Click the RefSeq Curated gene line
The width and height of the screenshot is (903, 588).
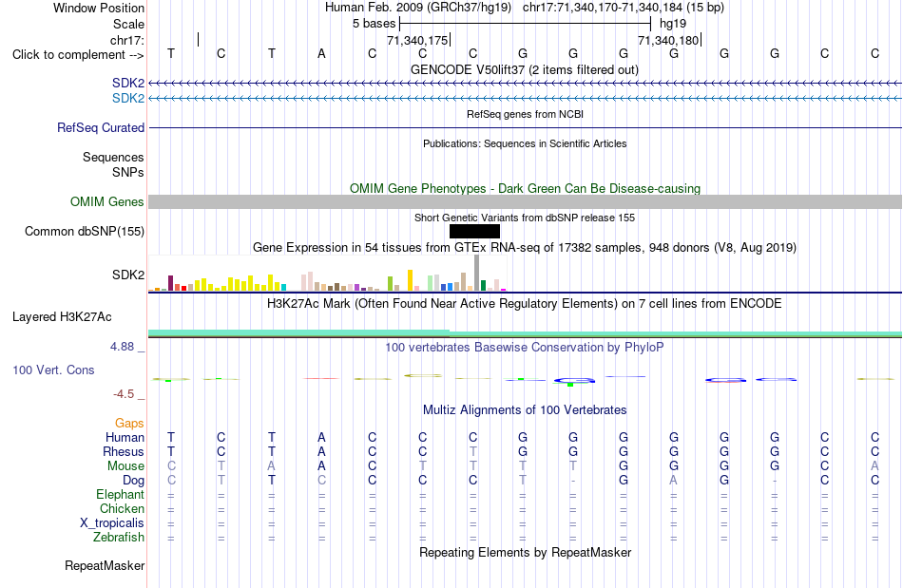[x=525, y=127]
